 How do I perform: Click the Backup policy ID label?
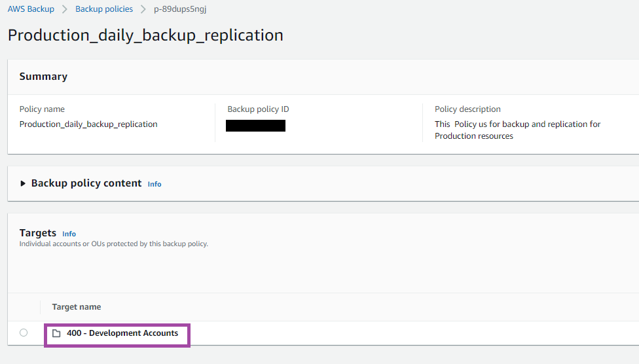pos(258,109)
